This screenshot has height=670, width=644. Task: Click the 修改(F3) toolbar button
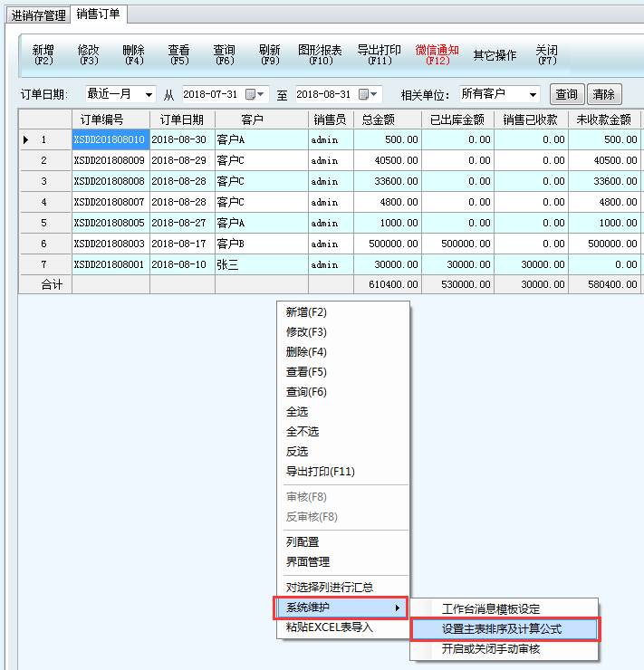[89, 55]
